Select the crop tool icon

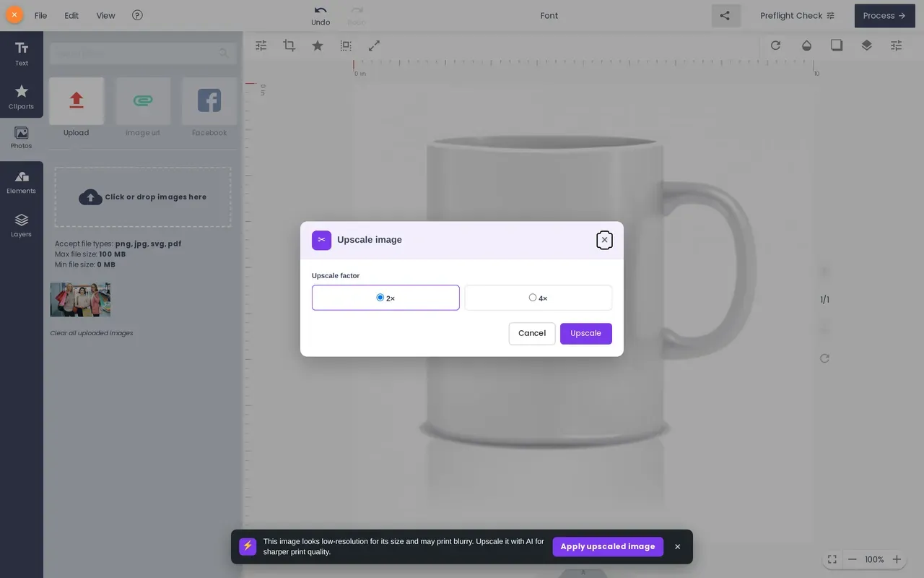[x=289, y=46]
